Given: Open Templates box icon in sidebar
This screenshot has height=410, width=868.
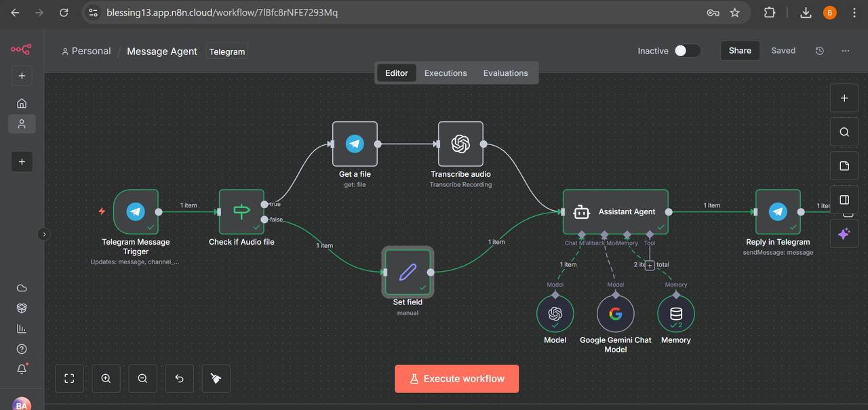Looking at the screenshot, I should coord(22,308).
